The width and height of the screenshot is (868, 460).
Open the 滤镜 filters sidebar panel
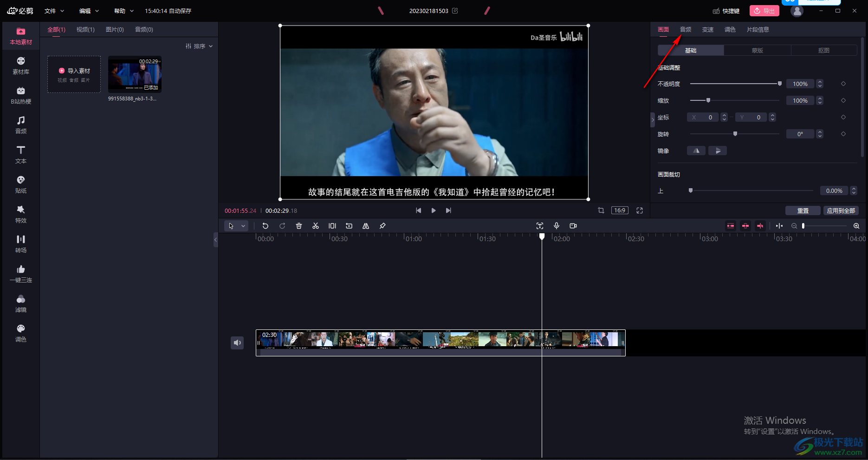pyautogui.click(x=21, y=303)
